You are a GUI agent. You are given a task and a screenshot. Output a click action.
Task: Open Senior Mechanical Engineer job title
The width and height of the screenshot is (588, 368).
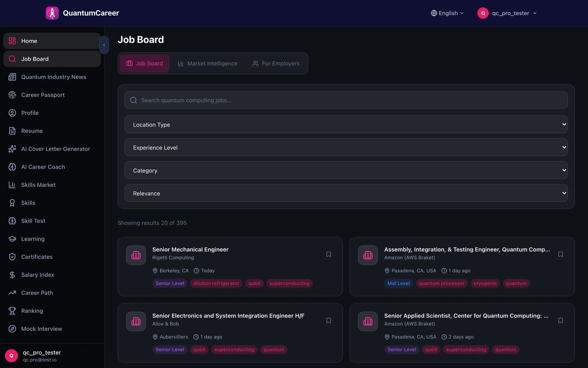tap(190, 249)
